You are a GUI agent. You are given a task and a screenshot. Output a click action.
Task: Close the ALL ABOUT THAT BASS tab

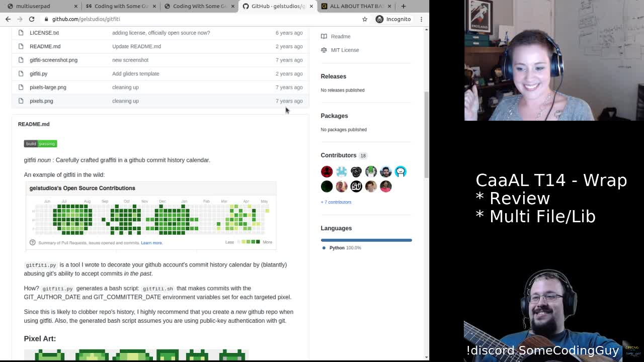[x=389, y=6]
